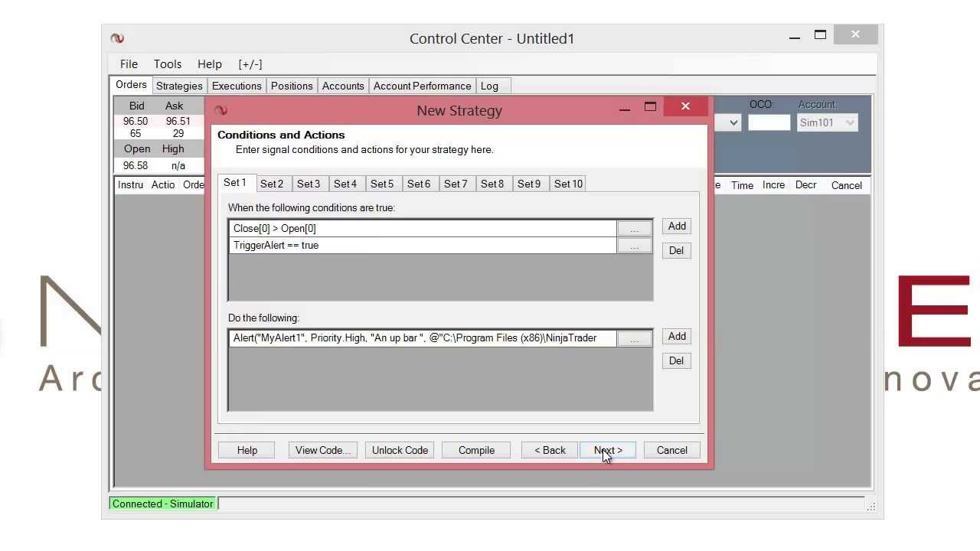Open the Help menu in Control Center
980x551 pixels.
coord(209,64)
